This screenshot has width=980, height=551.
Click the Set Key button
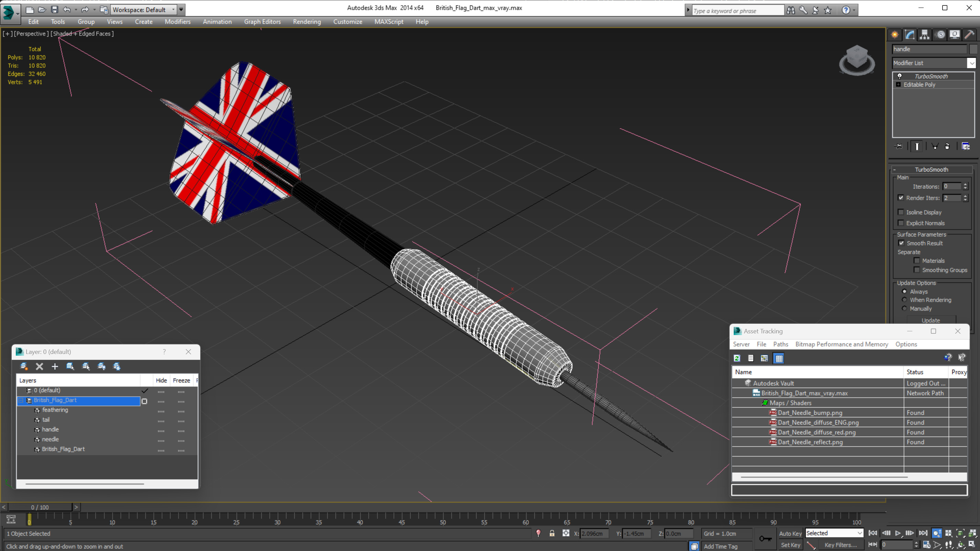(790, 545)
